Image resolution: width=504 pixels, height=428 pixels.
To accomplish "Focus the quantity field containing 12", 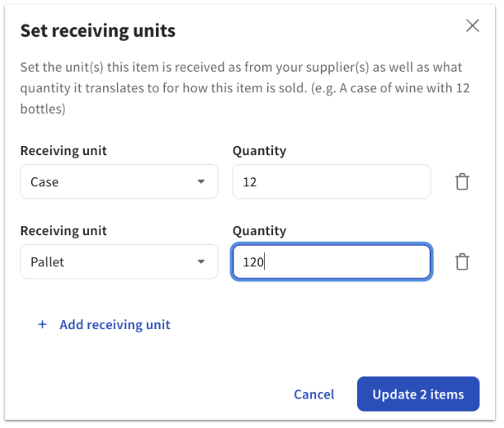I will coord(331,182).
